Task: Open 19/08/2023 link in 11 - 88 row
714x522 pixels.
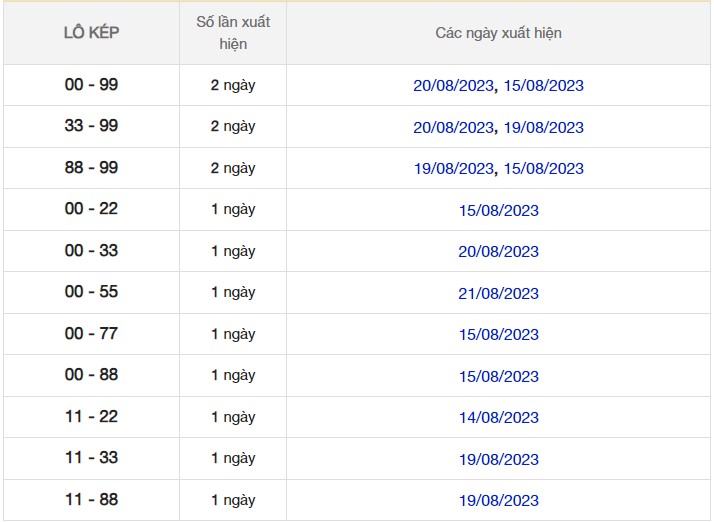Action: (498, 501)
